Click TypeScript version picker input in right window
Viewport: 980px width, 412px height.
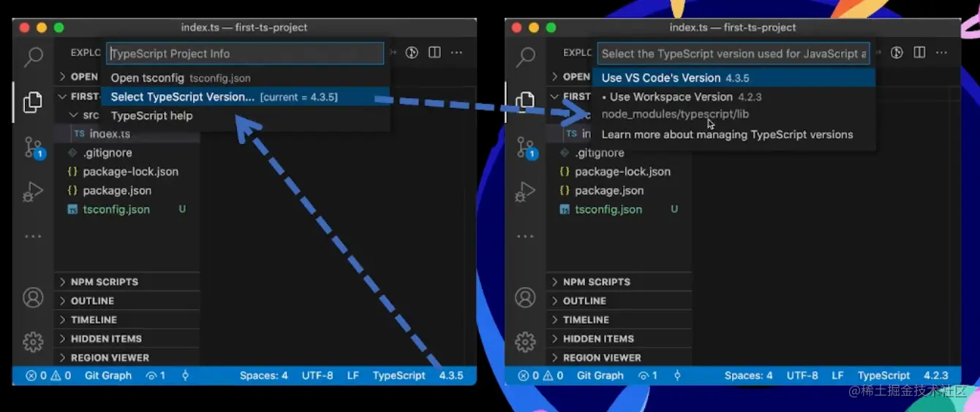click(x=734, y=53)
